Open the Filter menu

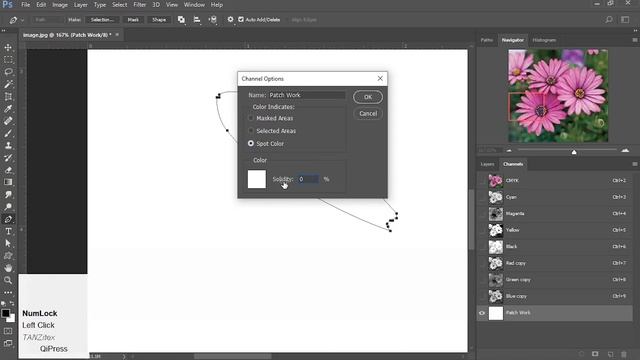point(140,5)
